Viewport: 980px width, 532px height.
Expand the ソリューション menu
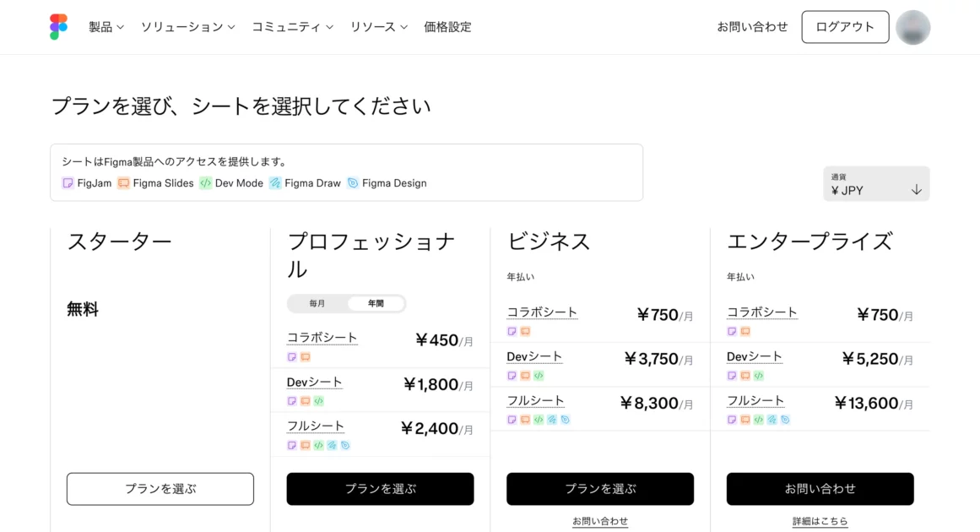pos(187,27)
